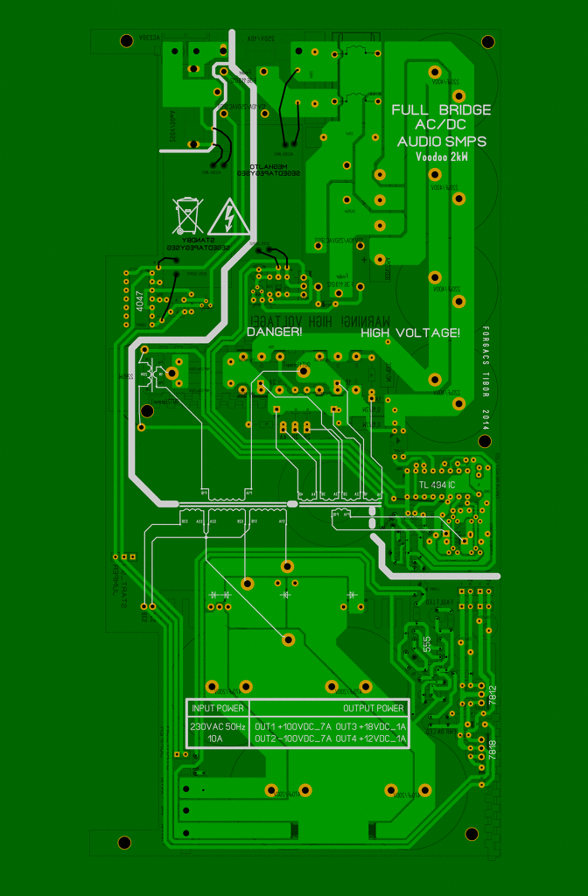Image resolution: width=588 pixels, height=896 pixels.
Task: Select the Voodoo 2kW text
Action: (x=442, y=157)
